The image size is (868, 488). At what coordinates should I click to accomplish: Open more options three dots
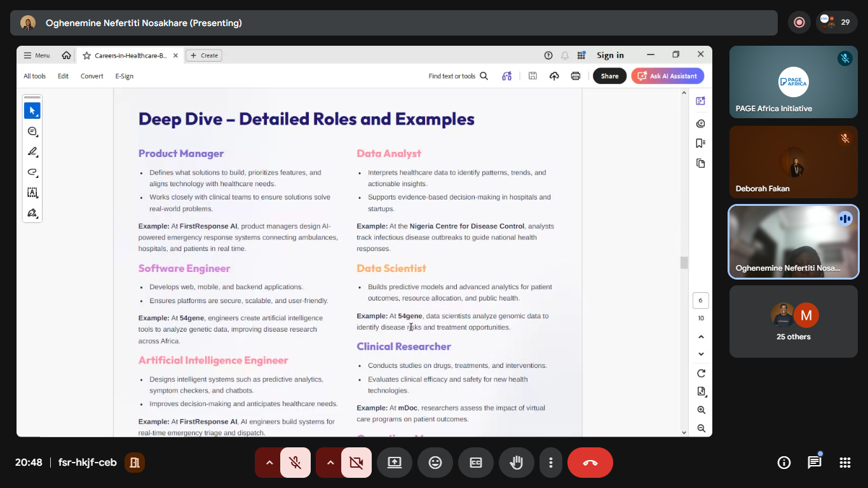pos(551,463)
